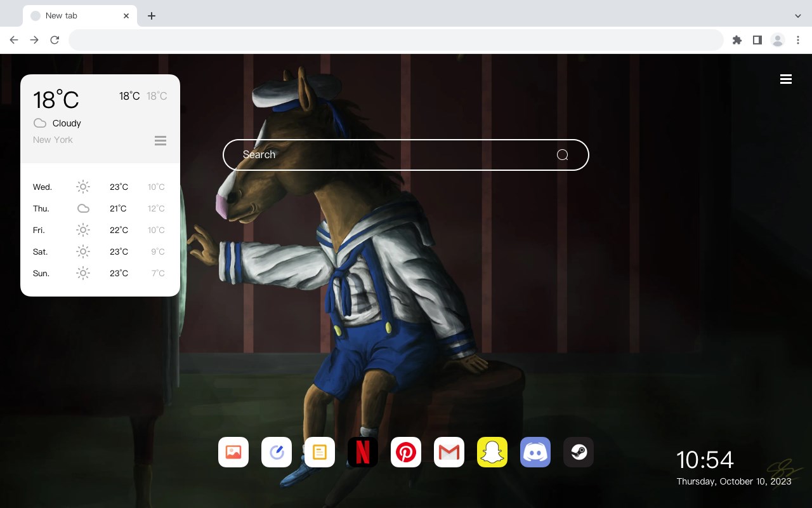Click the New York location label

(x=53, y=140)
